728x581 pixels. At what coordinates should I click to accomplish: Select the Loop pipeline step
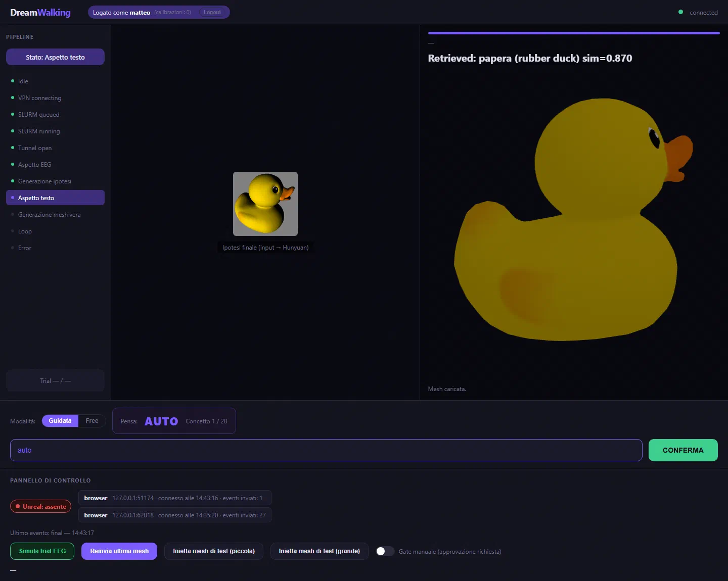[x=55, y=231]
